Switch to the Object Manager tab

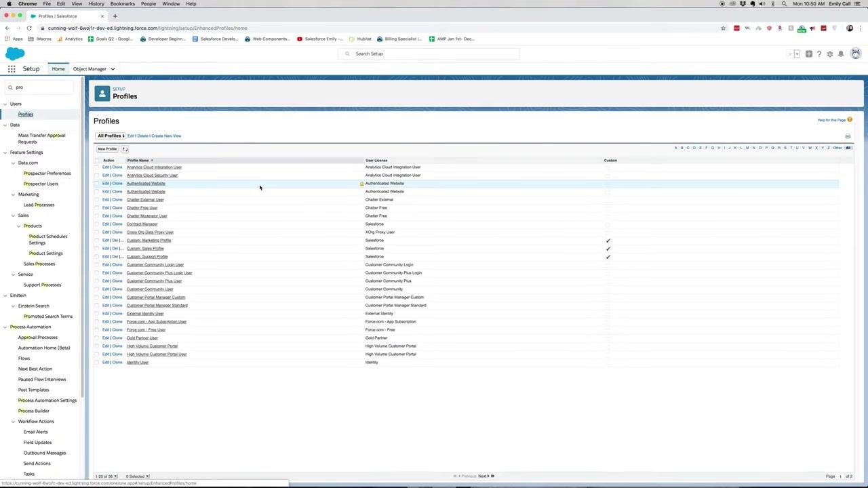click(90, 68)
